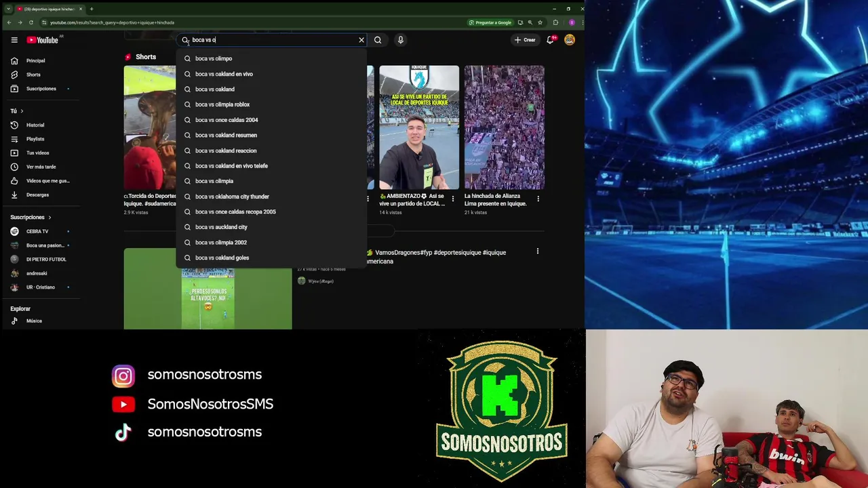The width and height of the screenshot is (868, 488).
Task: Open options menu for Alianza hinchada short
Action: coord(538,199)
